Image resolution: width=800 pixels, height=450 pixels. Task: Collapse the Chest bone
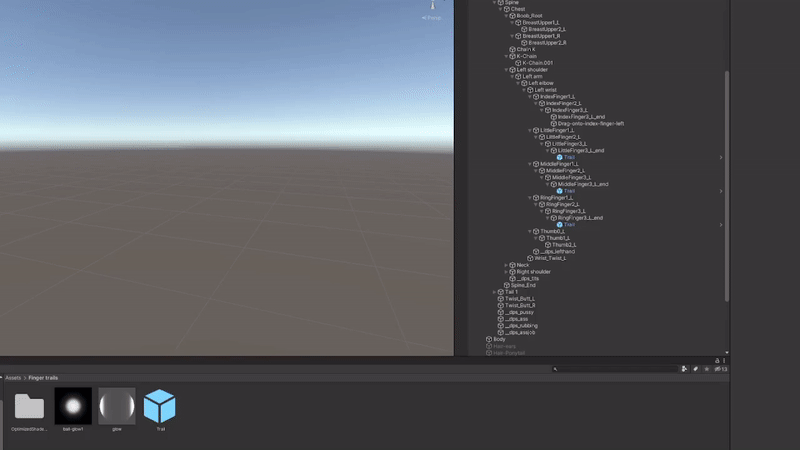tap(501, 9)
